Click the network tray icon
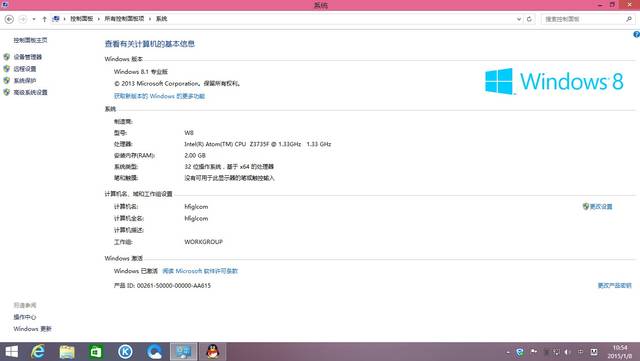The image size is (640, 361). coord(556,352)
